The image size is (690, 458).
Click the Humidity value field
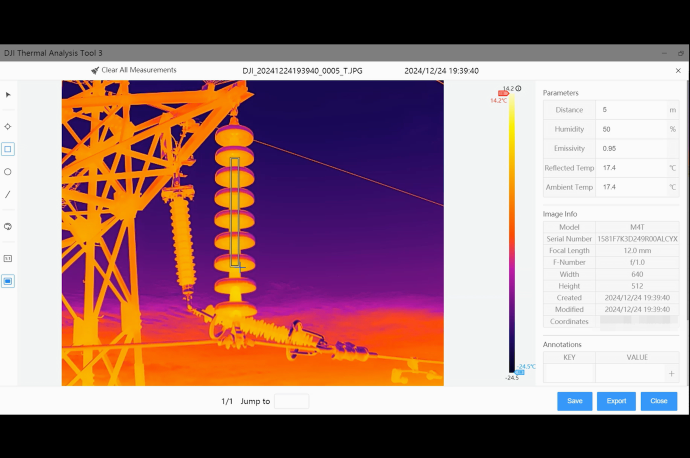tap(630, 129)
